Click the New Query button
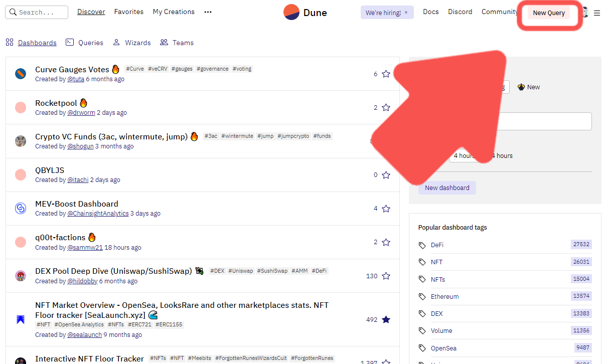This screenshot has width=608, height=364. coord(548,13)
